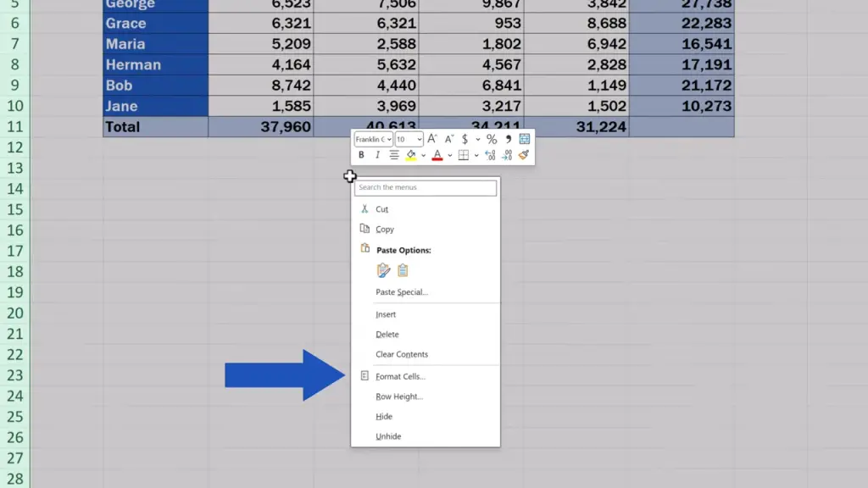Select row 23 header
The height and width of the screenshot is (488, 868).
(15, 375)
